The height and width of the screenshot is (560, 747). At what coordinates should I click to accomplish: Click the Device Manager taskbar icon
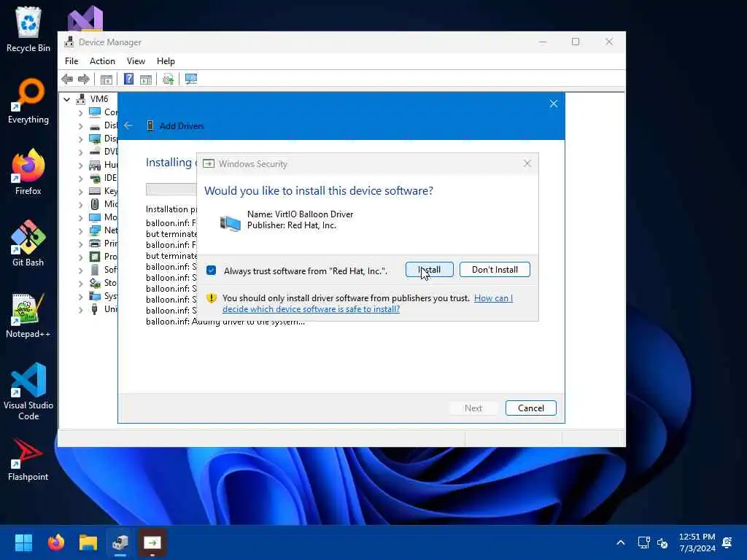[120, 542]
